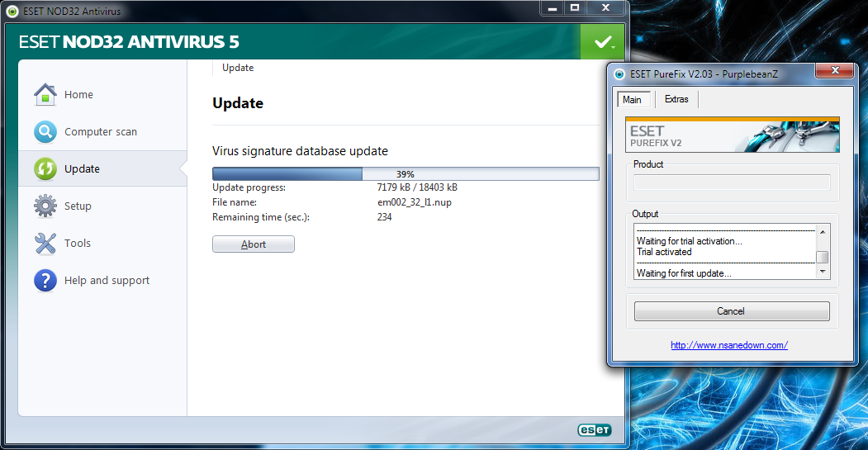The width and height of the screenshot is (868, 450).
Task: Click the Output scroll up arrow
Action: 823,232
